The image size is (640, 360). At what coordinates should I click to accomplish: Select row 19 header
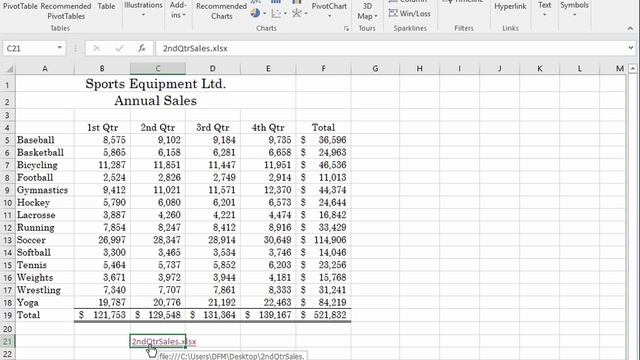click(7, 315)
